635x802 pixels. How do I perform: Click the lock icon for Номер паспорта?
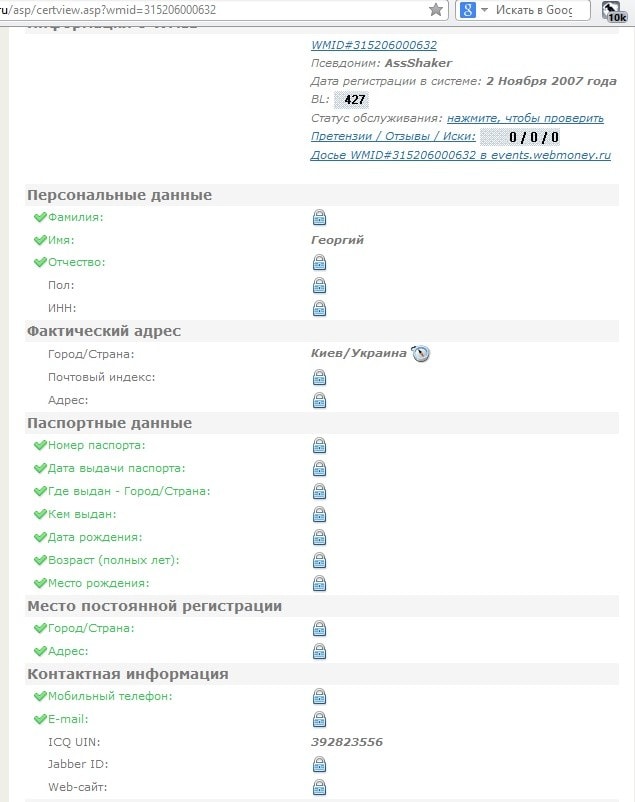click(319, 445)
